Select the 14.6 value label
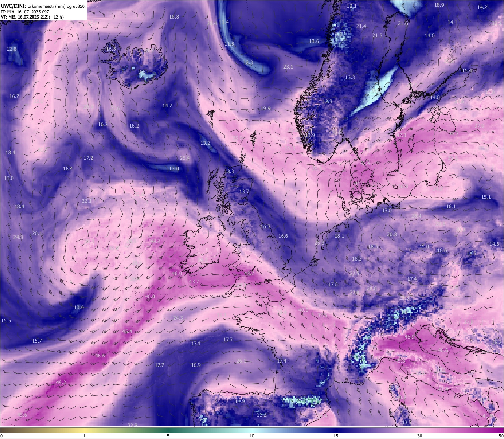Viewport: 504px width, 439px height. 494,244
